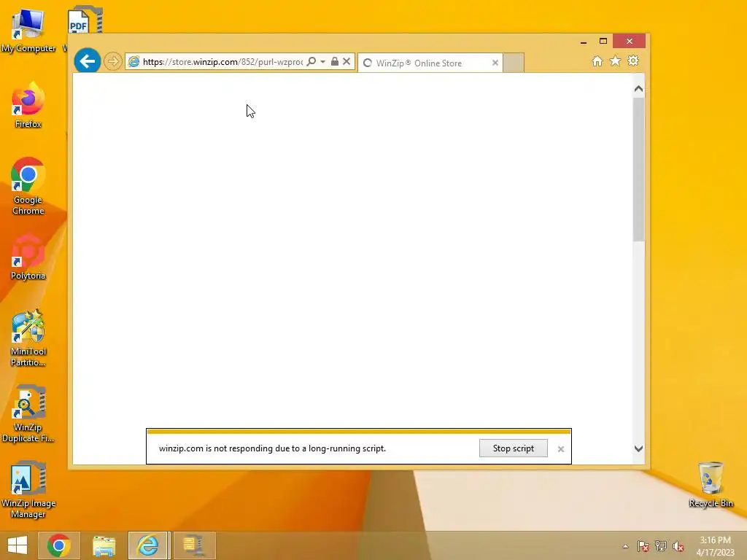Image resolution: width=747 pixels, height=560 pixels.
Task: Click the muted volume tray icon
Action: [678, 546]
